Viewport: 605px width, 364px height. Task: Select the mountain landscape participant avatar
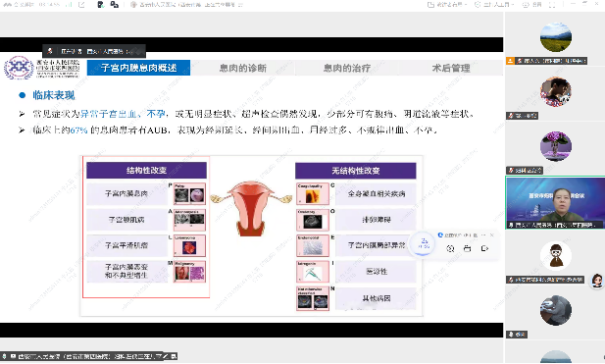(556, 37)
